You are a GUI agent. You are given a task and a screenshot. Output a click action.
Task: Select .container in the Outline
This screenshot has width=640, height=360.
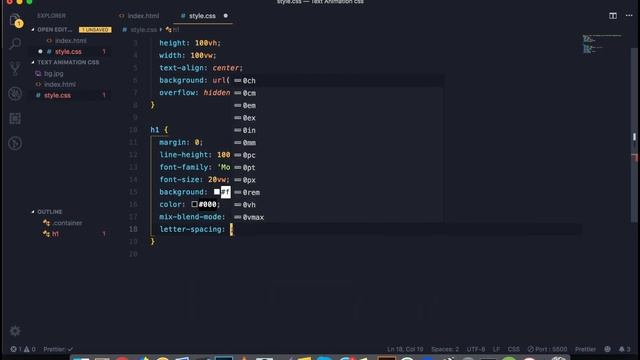point(67,223)
